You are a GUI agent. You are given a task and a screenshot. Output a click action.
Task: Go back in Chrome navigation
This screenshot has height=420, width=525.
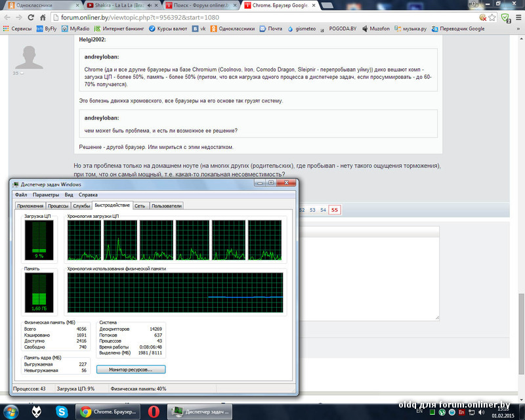tap(7, 18)
